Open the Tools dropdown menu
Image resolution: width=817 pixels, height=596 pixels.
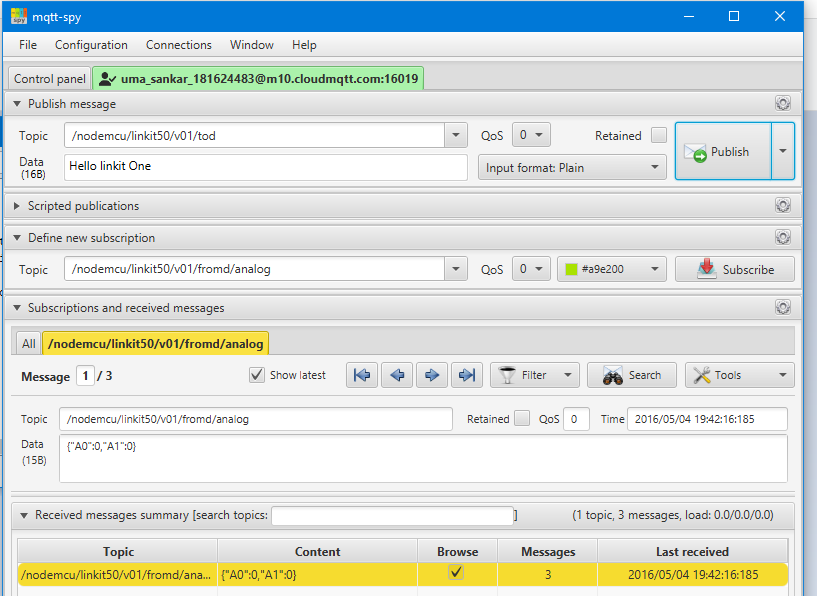[x=783, y=375]
